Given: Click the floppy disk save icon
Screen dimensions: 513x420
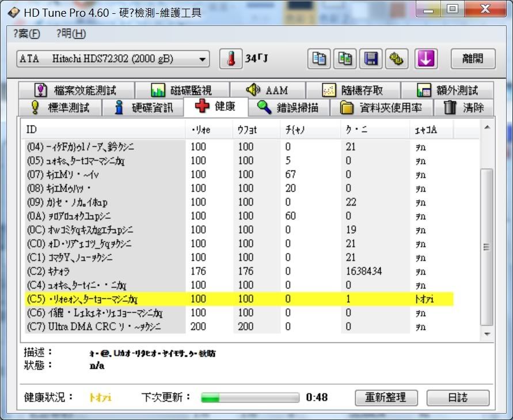Looking at the screenshot, I should [x=371, y=59].
